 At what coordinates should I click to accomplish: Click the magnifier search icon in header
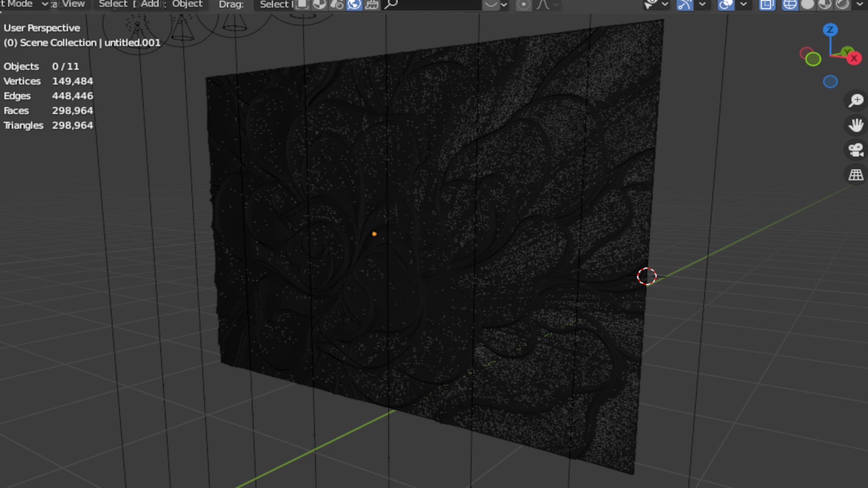tap(391, 5)
